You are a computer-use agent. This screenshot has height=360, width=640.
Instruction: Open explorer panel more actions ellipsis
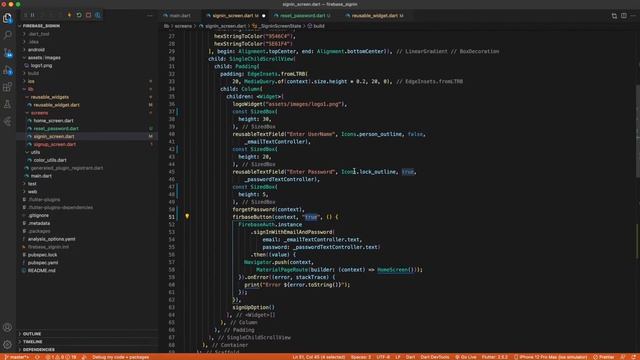[x=150, y=16]
